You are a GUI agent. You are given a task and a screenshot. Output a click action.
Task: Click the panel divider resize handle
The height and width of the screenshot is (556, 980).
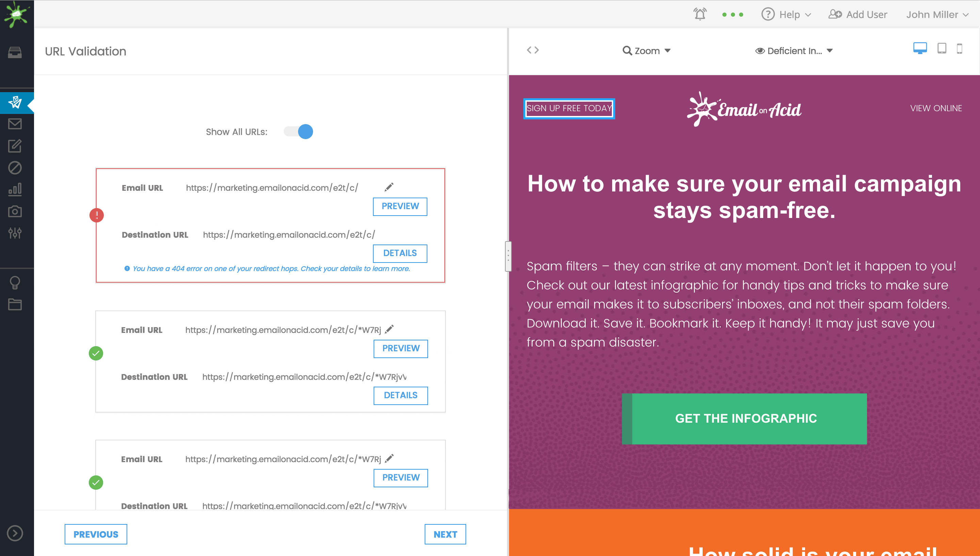(x=508, y=256)
